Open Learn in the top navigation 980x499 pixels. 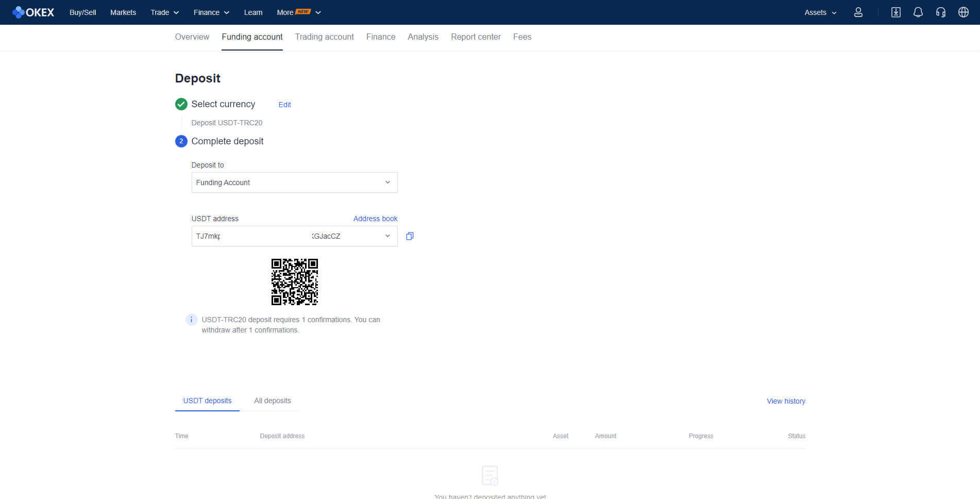point(253,12)
